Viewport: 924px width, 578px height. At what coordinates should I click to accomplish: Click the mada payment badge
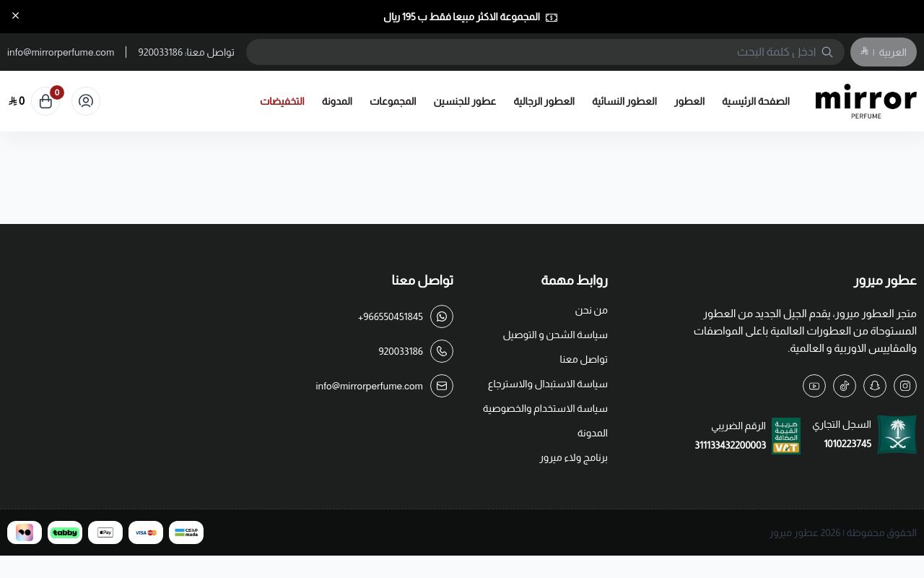click(186, 532)
